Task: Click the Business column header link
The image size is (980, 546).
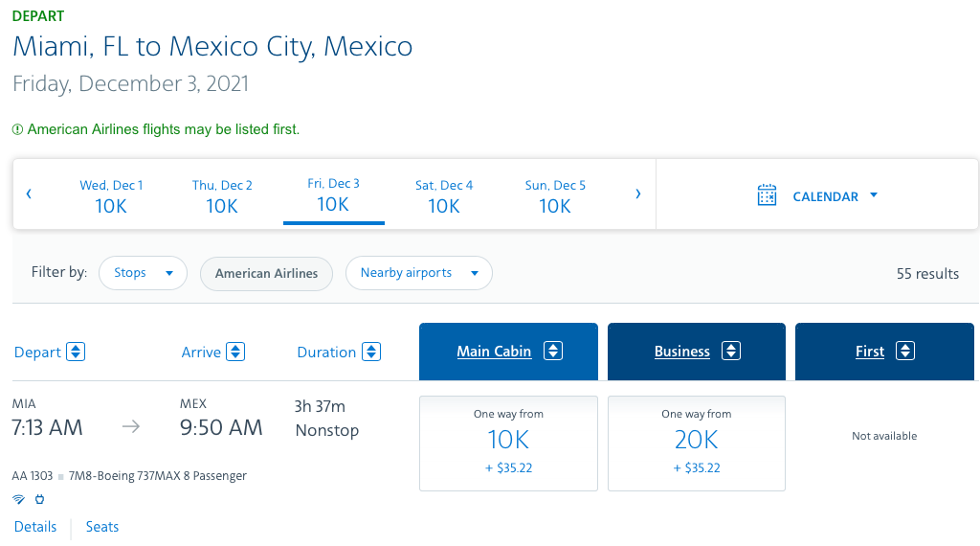Action: (681, 352)
